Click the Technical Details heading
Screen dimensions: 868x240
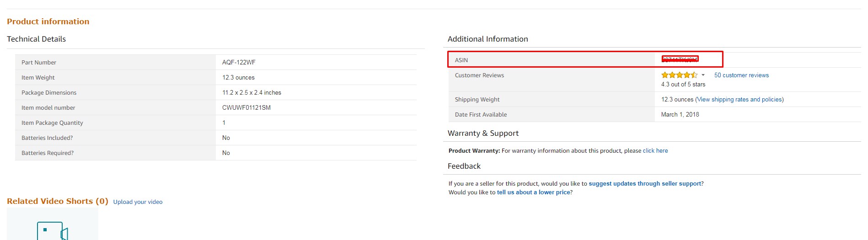tap(36, 39)
